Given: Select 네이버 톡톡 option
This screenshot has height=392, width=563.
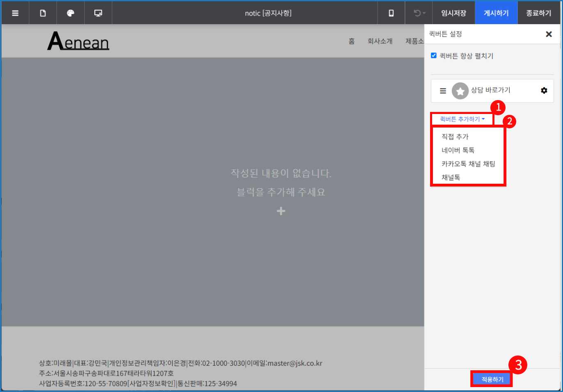Looking at the screenshot, I should point(458,150).
